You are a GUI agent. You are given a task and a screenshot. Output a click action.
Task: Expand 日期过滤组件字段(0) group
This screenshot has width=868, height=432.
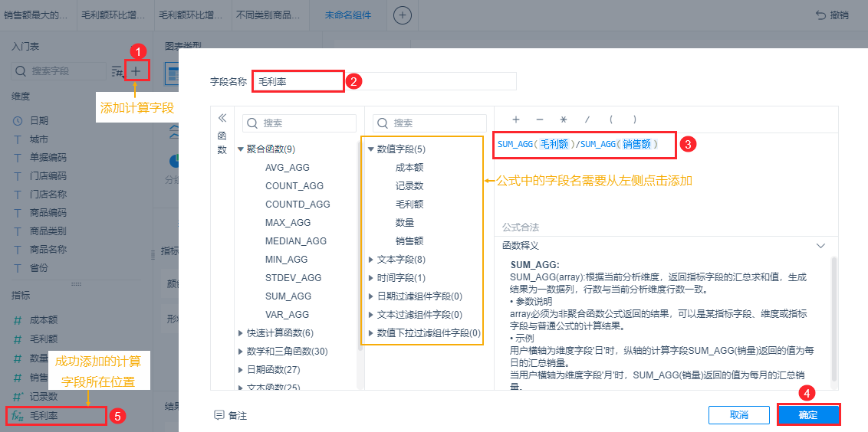pyautogui.click(x=371, y=296)
